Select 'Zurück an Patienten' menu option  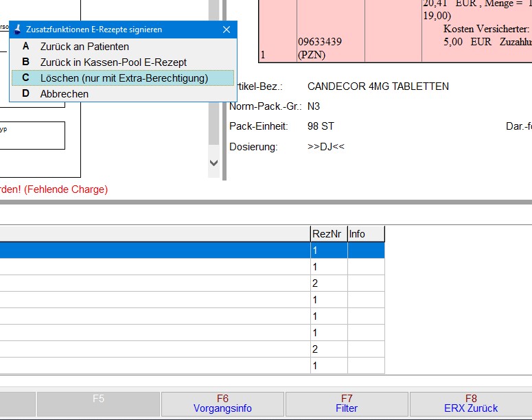84,47
